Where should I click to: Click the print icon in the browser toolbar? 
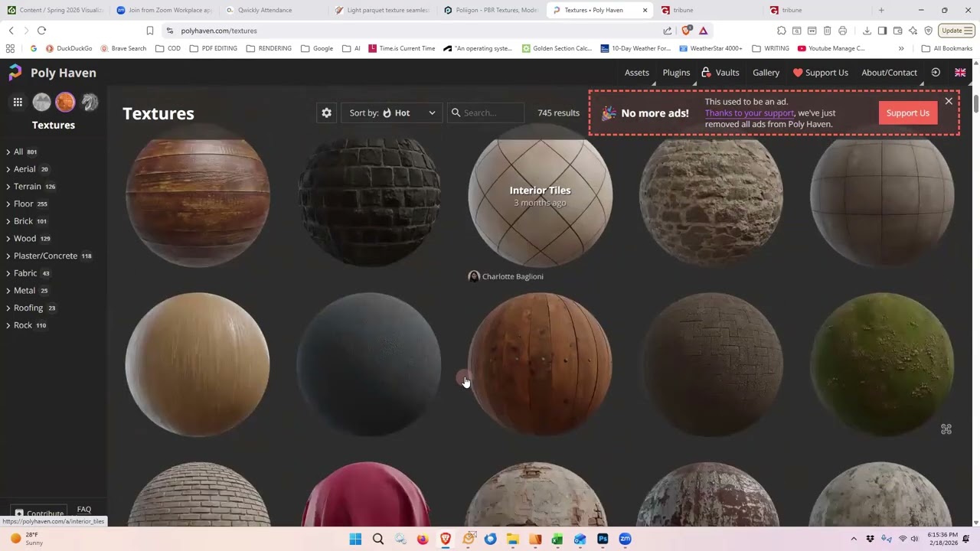tap(843, 31)
